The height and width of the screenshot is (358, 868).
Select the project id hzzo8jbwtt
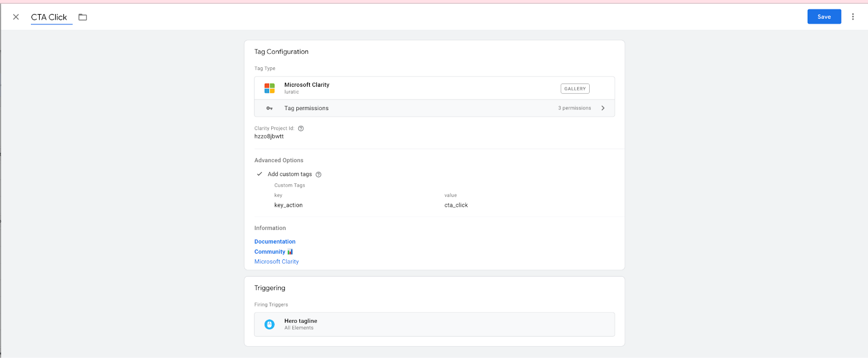pos(269,137)
